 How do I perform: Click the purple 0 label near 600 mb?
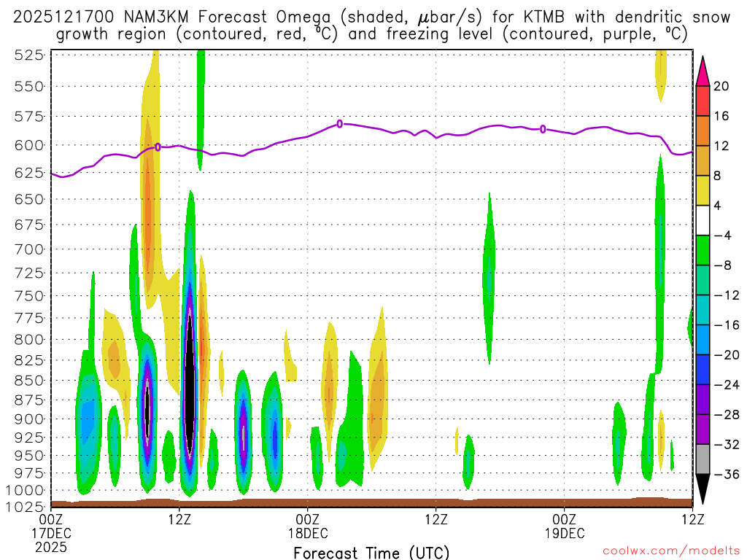158,147
